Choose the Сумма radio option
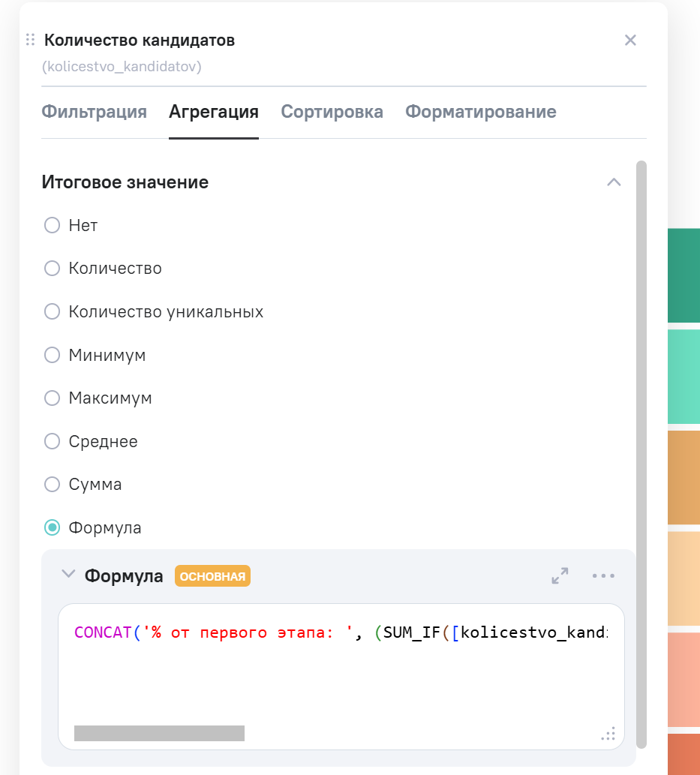 pyautogui.click(x=52, y=485)
